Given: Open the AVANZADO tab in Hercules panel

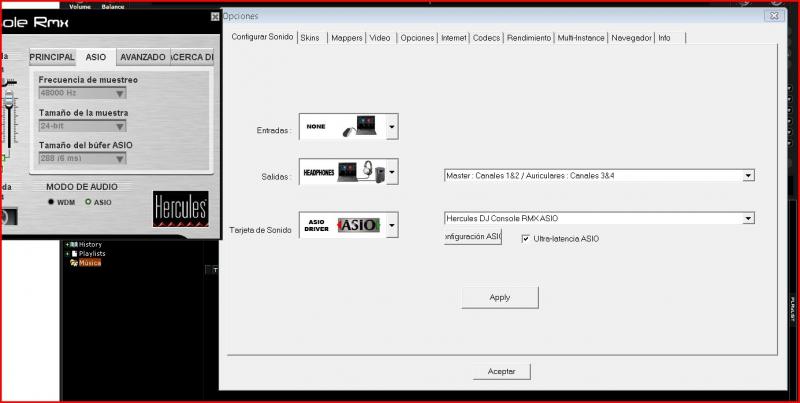Looking at the screenshot, I should (142, 57).
